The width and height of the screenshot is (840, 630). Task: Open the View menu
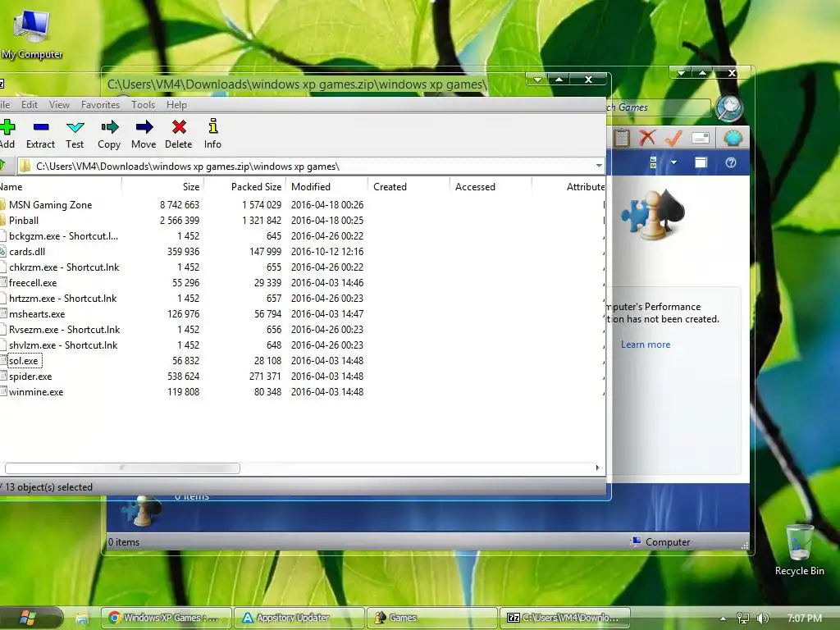coord(59,105)
